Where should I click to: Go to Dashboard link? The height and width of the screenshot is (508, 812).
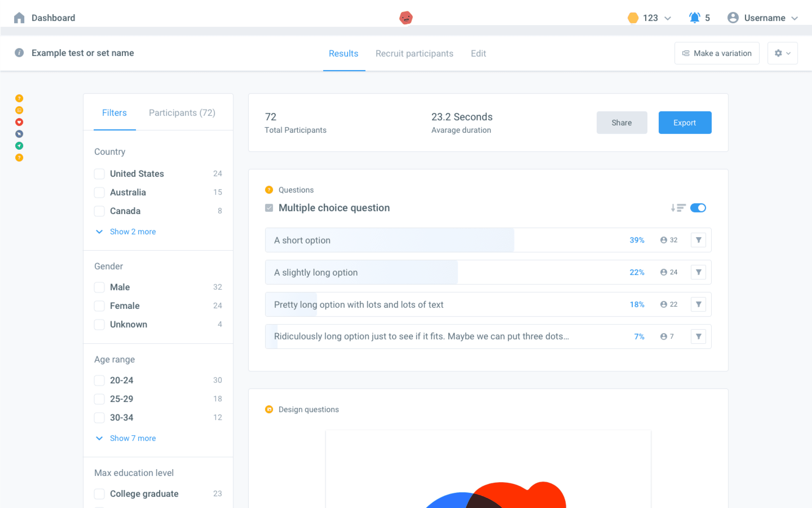53,18
